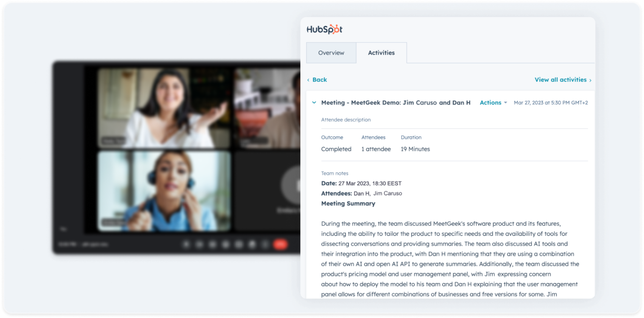Click the Meeting Summary heading
The height and width of the screenshot is (318, 644).
[x=348, y=203]
